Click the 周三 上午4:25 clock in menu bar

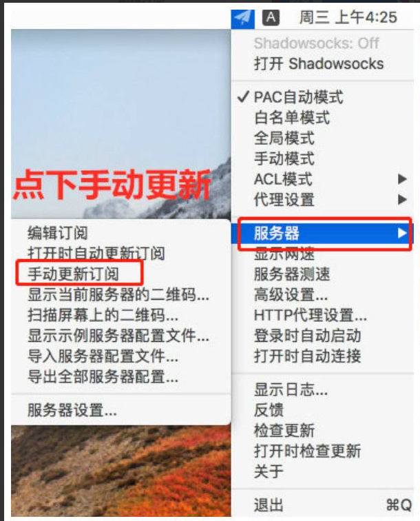point(348,17)
